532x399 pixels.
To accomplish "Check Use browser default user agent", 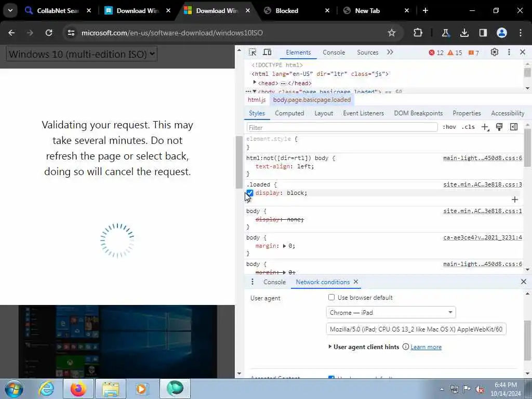I will coord(331,297).
